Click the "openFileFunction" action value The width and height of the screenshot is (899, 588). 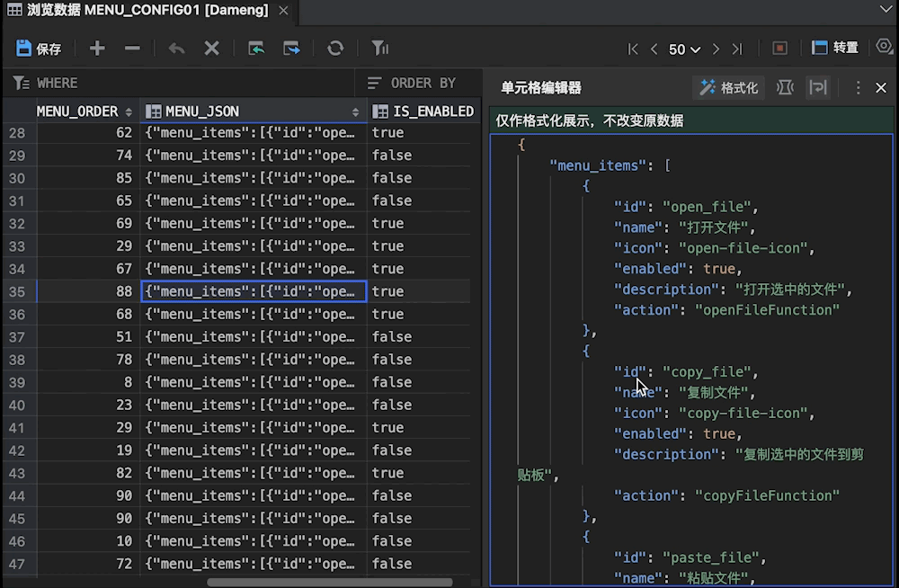(x=767, y=310)
